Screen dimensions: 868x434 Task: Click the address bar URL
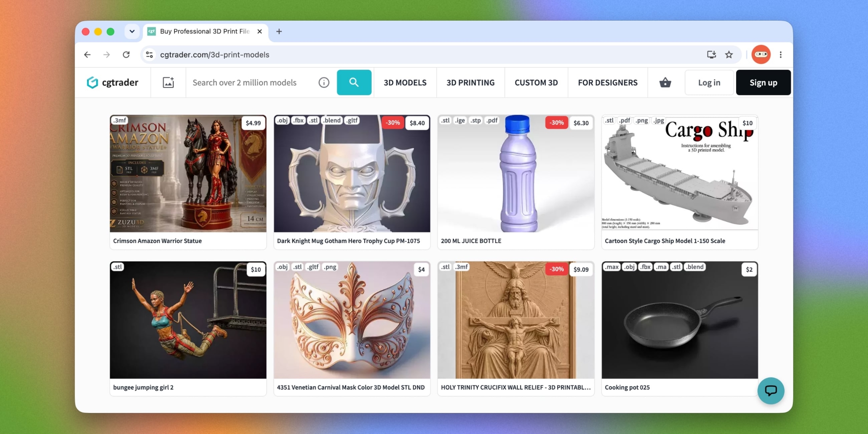[215, 55]
